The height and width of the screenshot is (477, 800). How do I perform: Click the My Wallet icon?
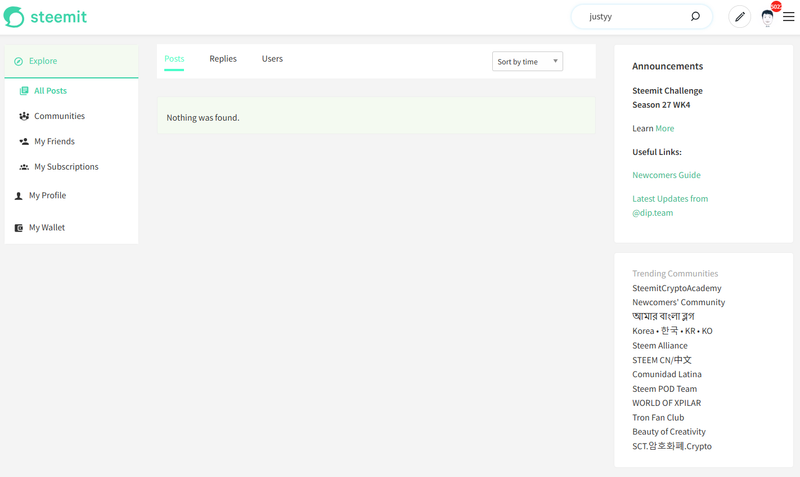coord(18,228)
